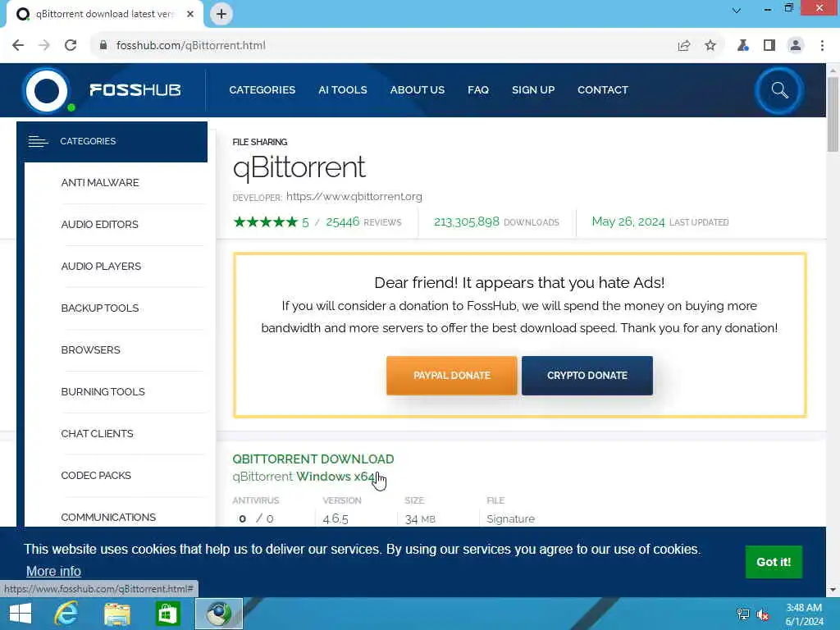Viewport: 840px width, 630px height.
Task: Click the sidebar CATEGORIES header
Action: pos(112,141)
